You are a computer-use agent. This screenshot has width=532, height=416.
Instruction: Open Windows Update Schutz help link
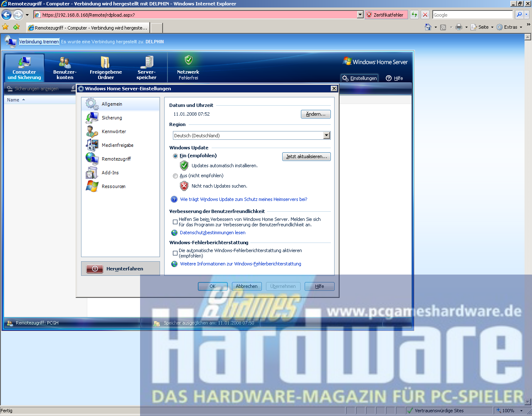pyautogui.click(x=244, y=199)
